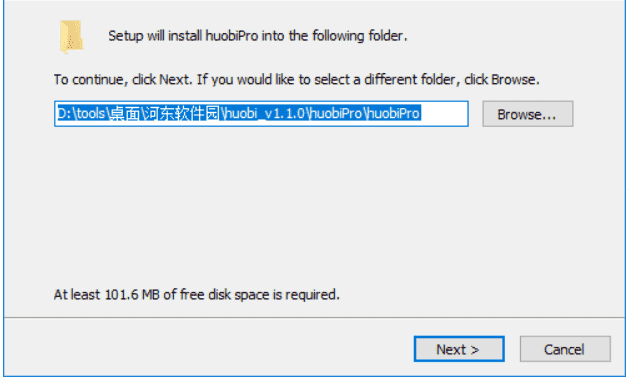
Task: Click the words "different folder" in the instructions
Action: click(x=410, y=80)
